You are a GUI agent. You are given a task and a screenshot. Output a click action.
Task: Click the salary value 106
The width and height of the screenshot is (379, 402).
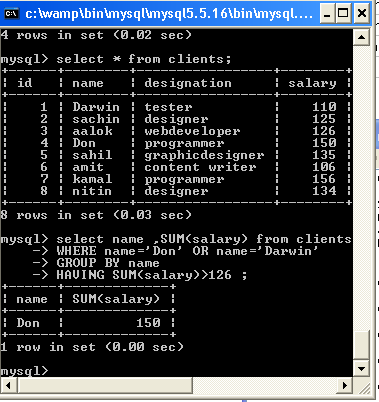pos(324,167)
